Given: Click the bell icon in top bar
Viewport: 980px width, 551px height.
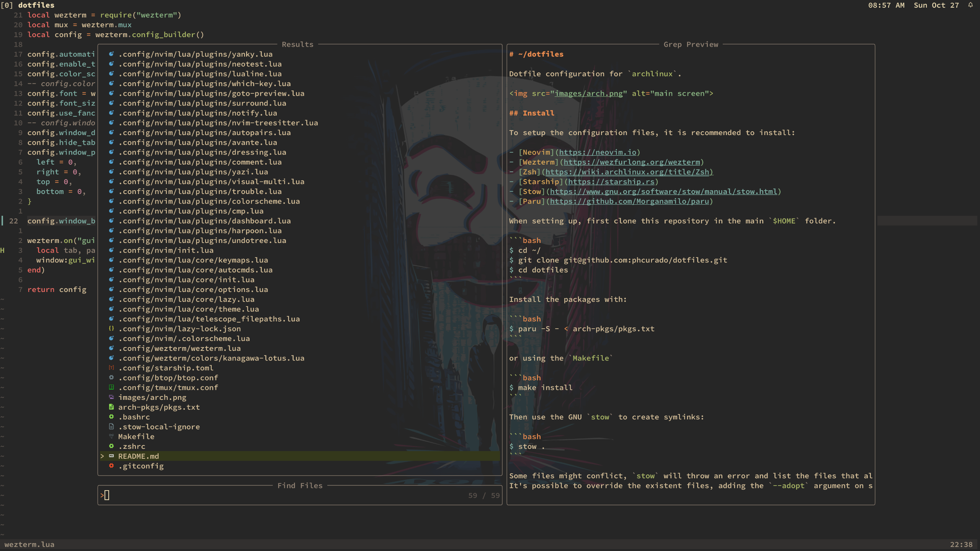Looking at the screenshot, I should click(x=970, y=5).
